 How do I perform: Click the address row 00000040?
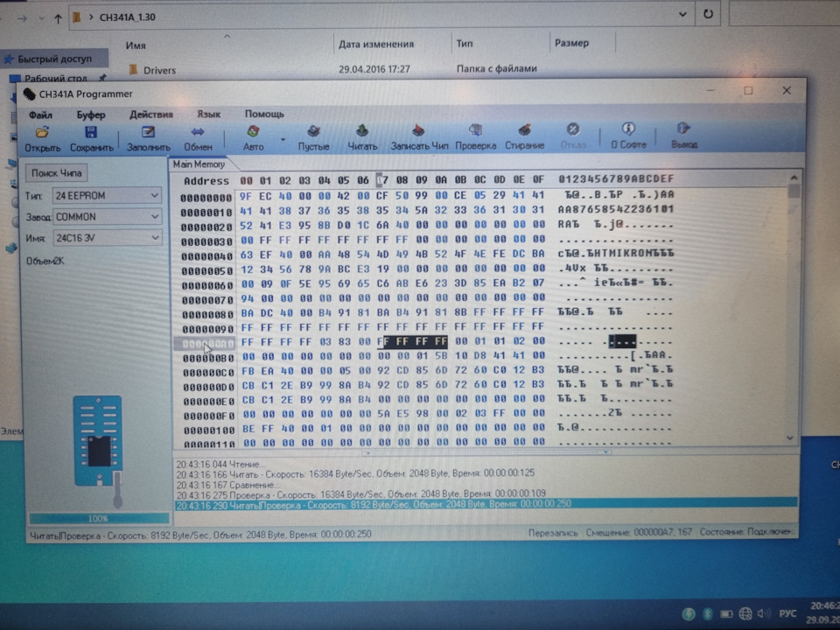click(x=207, y=256)
